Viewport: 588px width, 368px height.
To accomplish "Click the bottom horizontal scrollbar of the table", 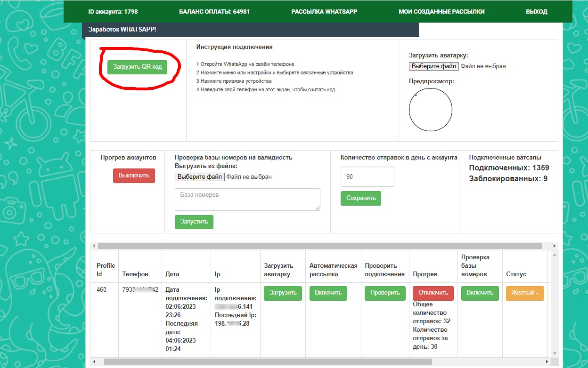I will tap(268, 362).
